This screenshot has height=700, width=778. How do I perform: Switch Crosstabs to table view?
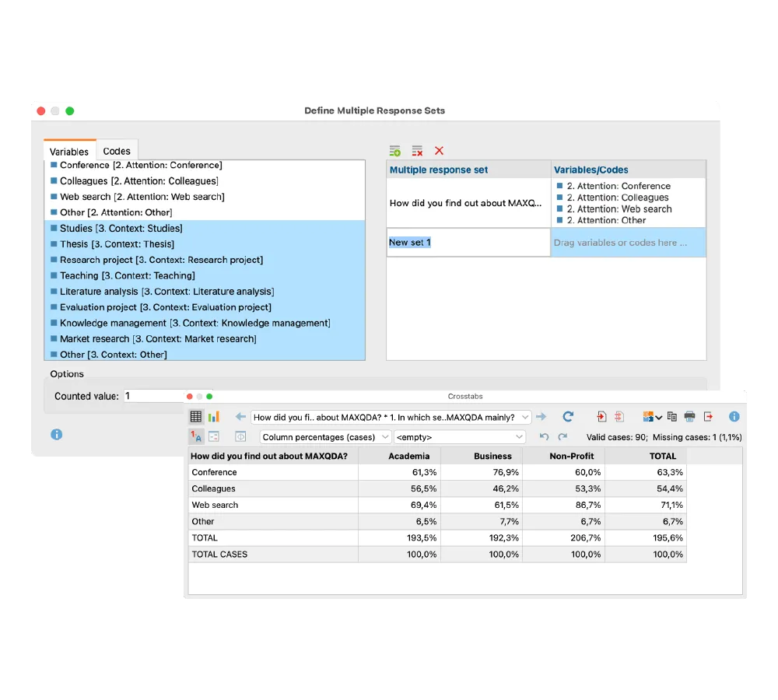(196, 417)
